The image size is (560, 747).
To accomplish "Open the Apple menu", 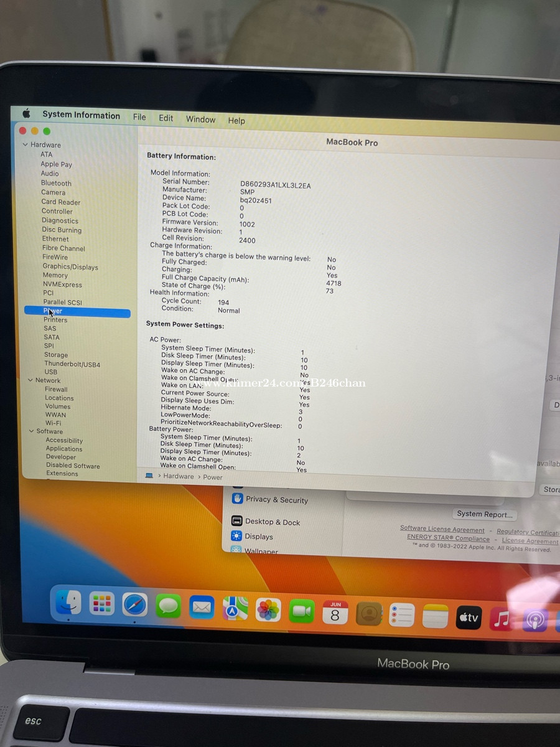I will click(26, 113).
